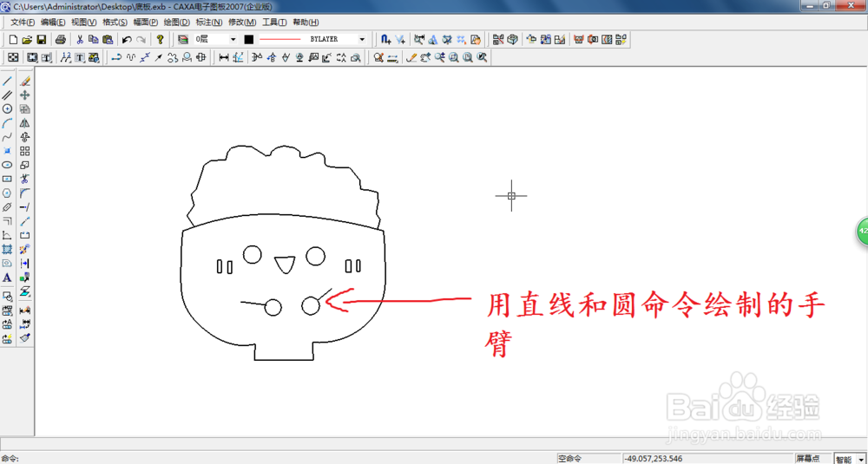Open the 绘图(D) menu
Screen dimensions: 868x464
tap(176, 23)
